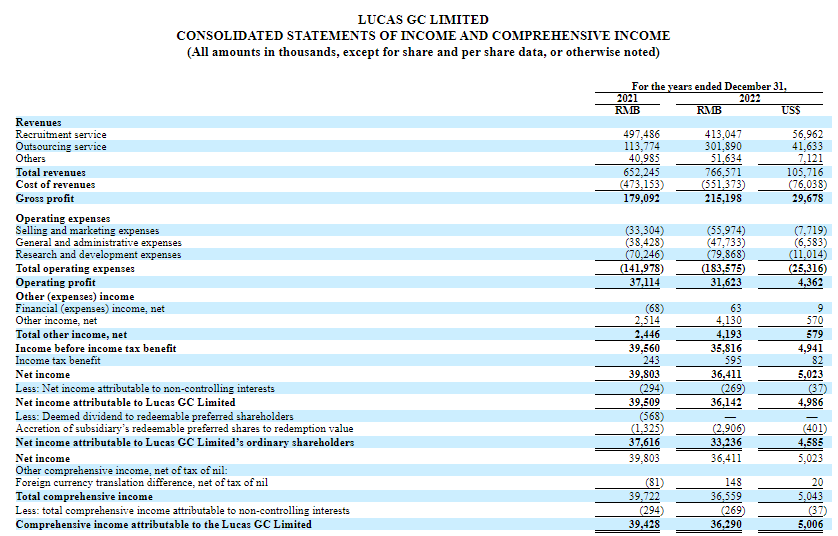Select the 'Recruitment service' row label
This screenshot has height=536, width=838.
click(x=61, y=135)
